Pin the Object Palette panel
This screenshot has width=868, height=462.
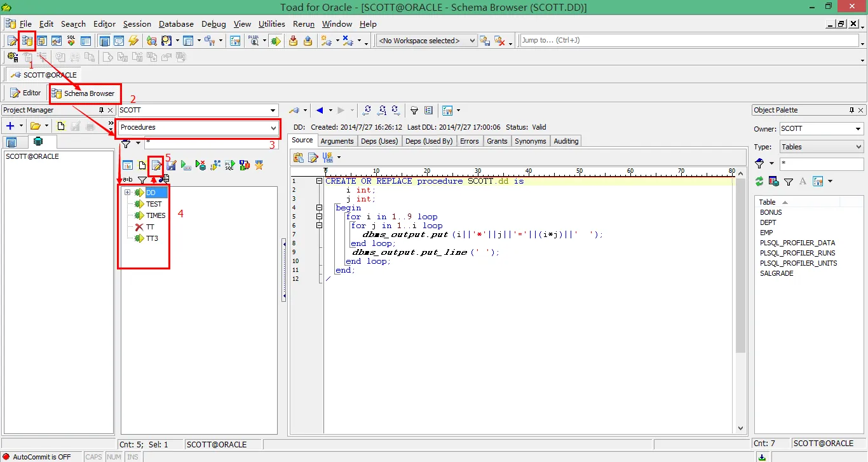[852, 110]
